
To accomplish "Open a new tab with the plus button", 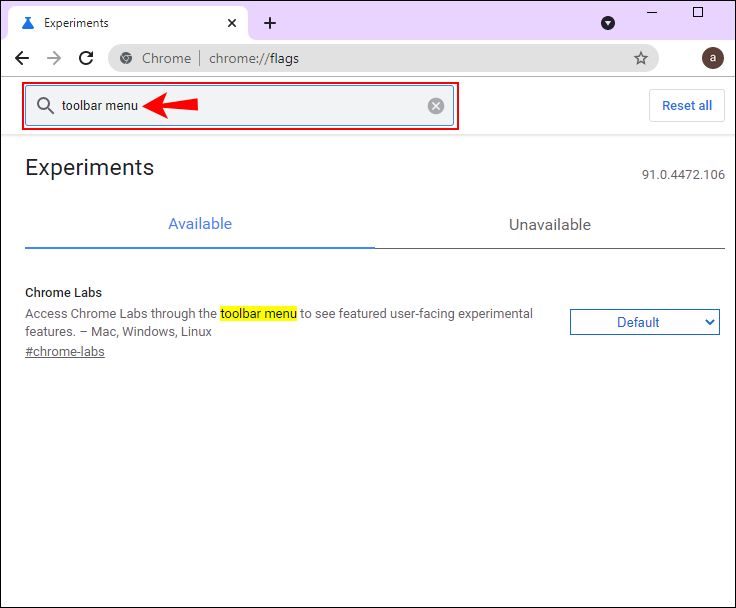I will pos(270,23).
